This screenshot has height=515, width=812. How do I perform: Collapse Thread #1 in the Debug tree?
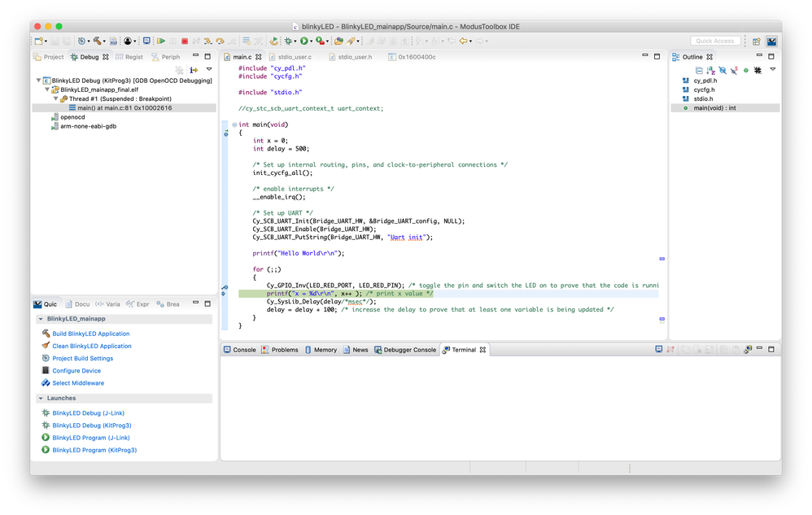point(56,98)
